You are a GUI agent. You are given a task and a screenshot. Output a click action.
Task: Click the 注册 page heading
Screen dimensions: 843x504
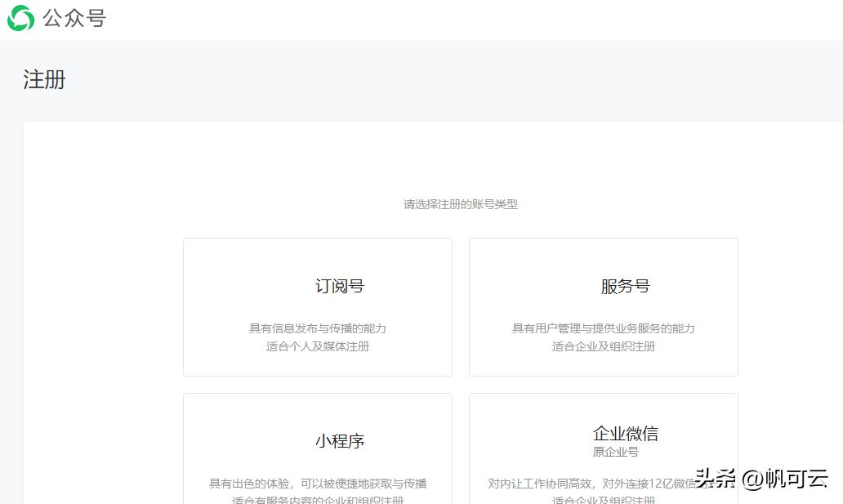(x=45, y=79)
